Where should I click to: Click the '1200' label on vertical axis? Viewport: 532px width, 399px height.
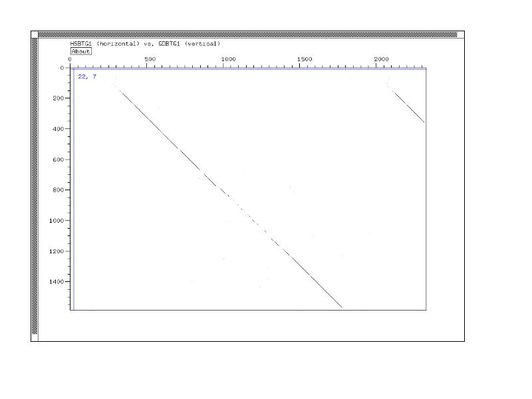(57, 251)
